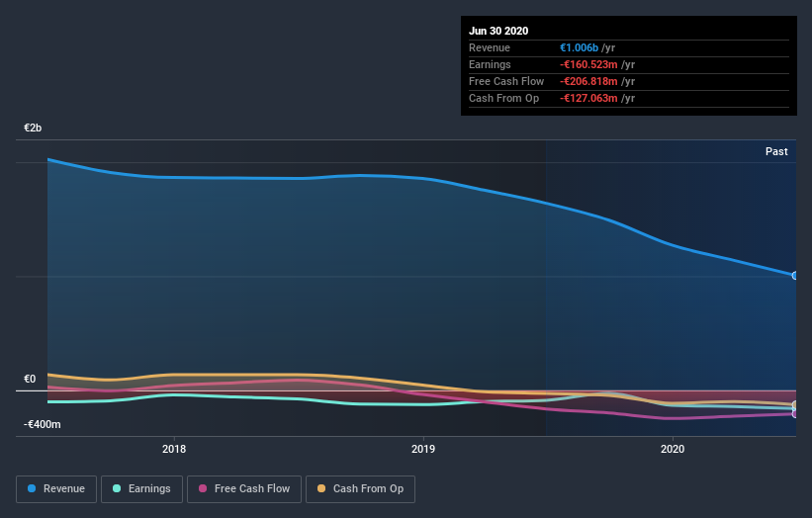Click the -€400m y-axis label
The width and height of the screenshot is (812, 518).
point(42,424)
